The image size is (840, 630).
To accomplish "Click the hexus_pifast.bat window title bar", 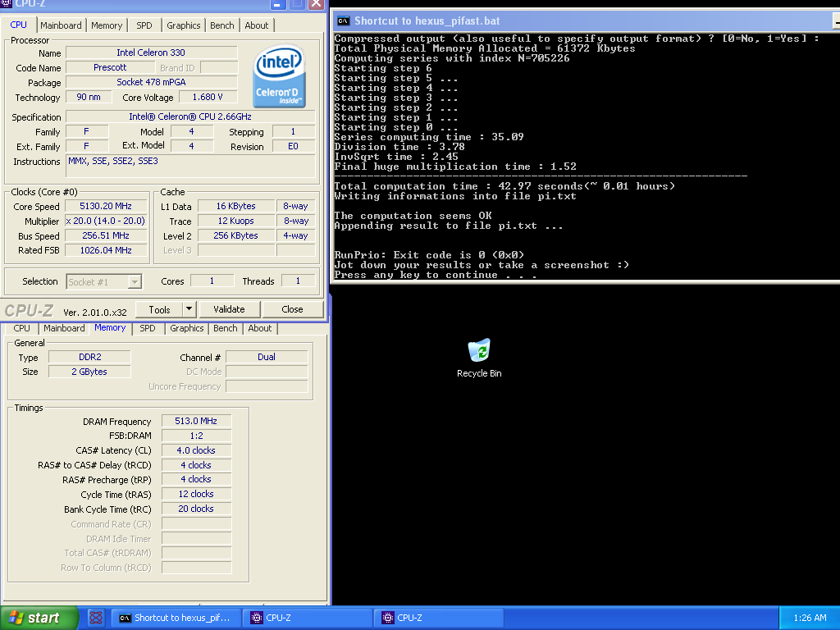I will (585, 21).
